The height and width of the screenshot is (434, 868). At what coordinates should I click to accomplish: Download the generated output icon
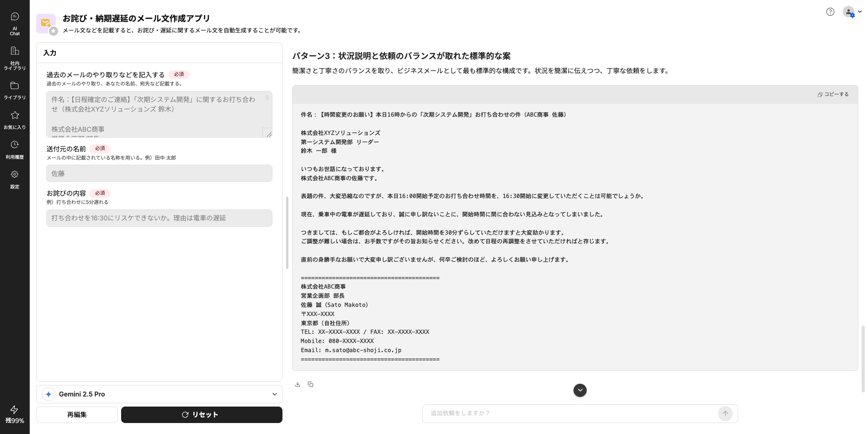click(x=298, y=384)
